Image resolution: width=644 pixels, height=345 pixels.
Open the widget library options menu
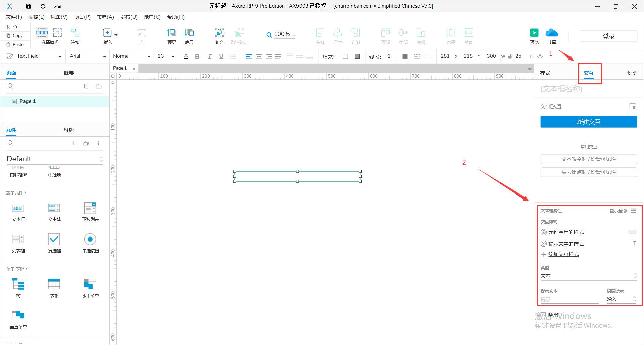tap(99, 143)
